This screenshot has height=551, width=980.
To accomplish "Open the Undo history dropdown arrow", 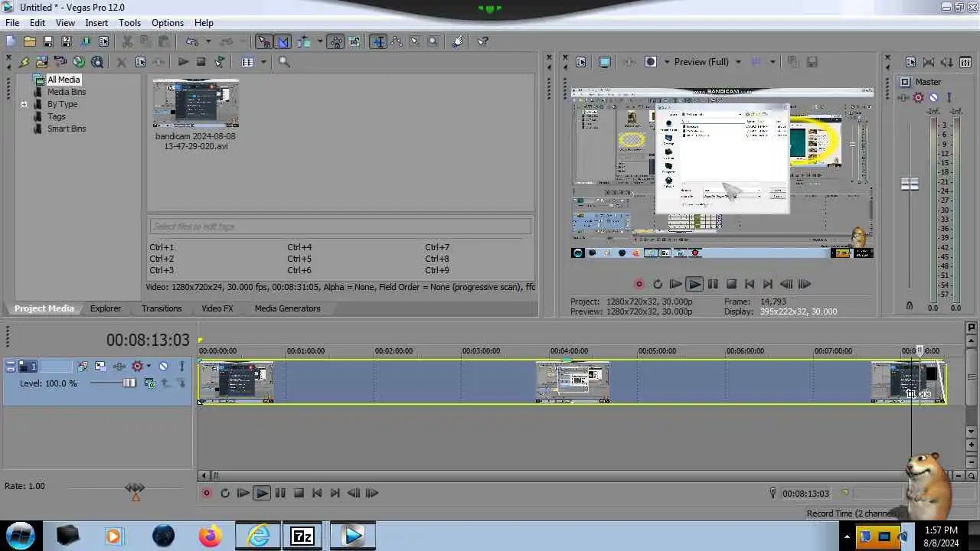I will [208, 41].
